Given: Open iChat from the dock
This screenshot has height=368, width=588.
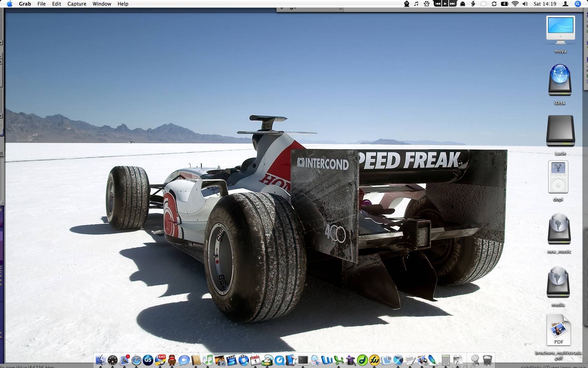Looking at the screenshot, I should click(184, 360).
